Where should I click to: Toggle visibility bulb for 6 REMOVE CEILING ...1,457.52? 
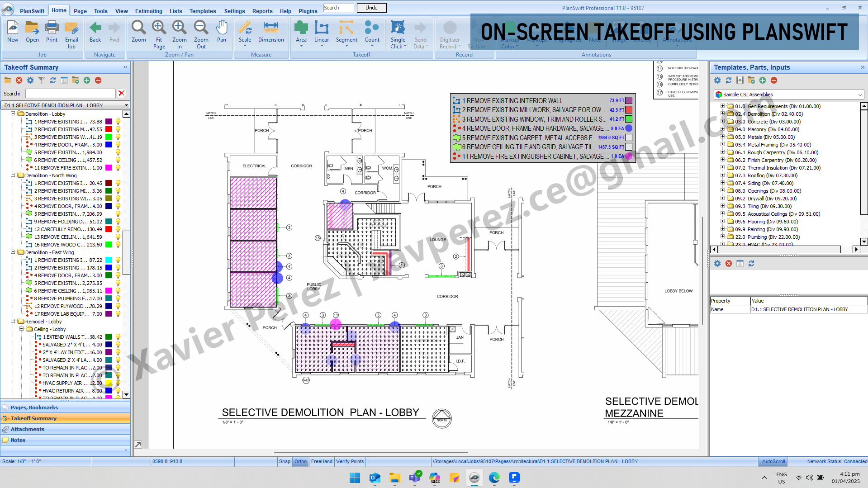(x=118, y=160)
